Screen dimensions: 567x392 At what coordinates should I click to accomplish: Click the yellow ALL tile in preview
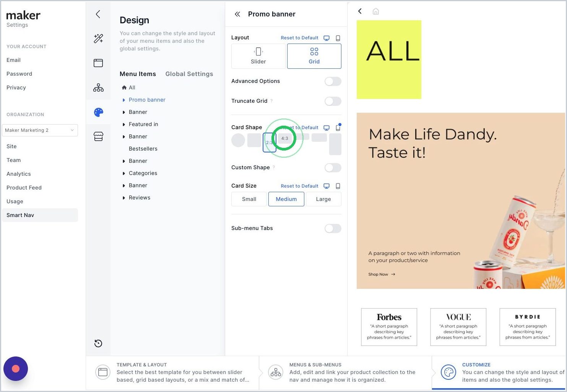pyautogui.click(x=389, y=60)
